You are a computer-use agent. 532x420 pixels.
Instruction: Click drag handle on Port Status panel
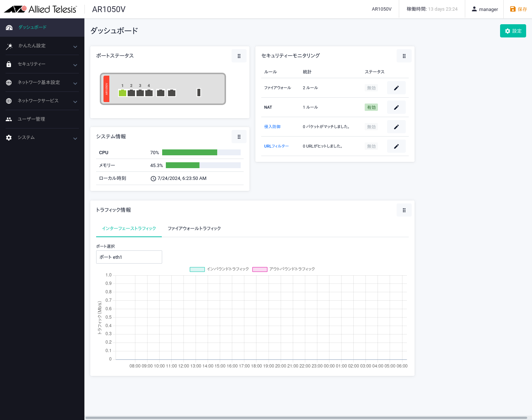coord(239,56)
